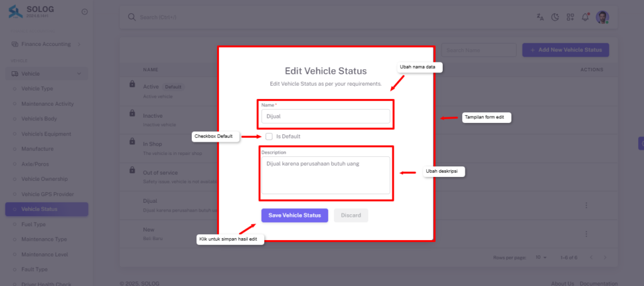Open the language translate icon
This screenshot has width=644, height=286.
[x=540, y=17]
